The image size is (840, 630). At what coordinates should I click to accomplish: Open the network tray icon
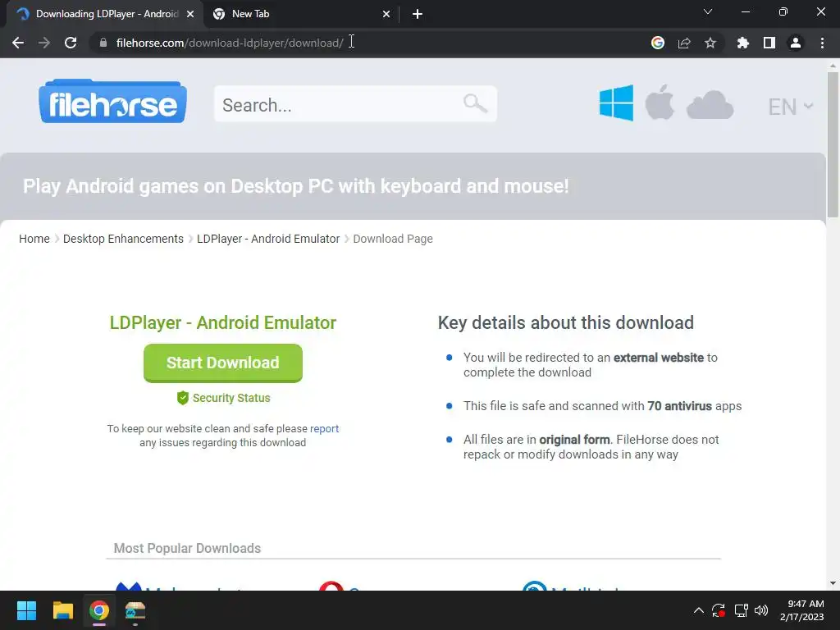point(741,610)
